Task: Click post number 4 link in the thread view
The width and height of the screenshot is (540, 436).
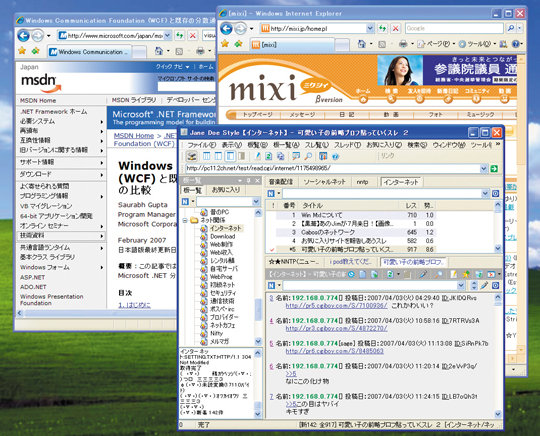Action: [x=271, y=321]
